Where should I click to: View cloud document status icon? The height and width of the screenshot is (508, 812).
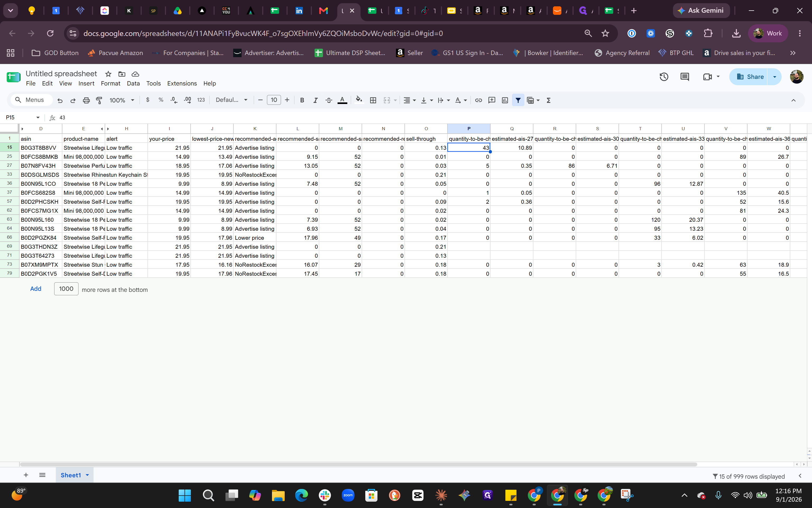click(x=135, y=74)
